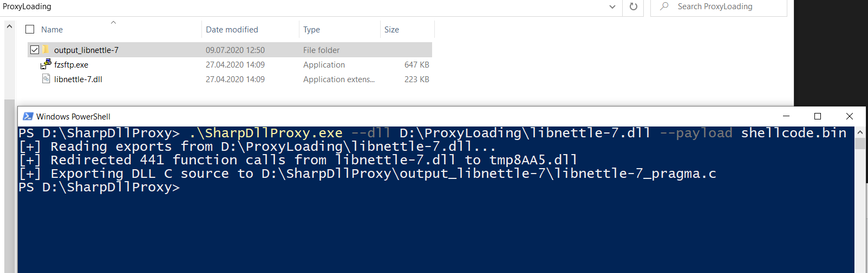This screenshot has width=868, height=273.
Task: Click the output_libnettle-7 folder icon
Action: 46,50
